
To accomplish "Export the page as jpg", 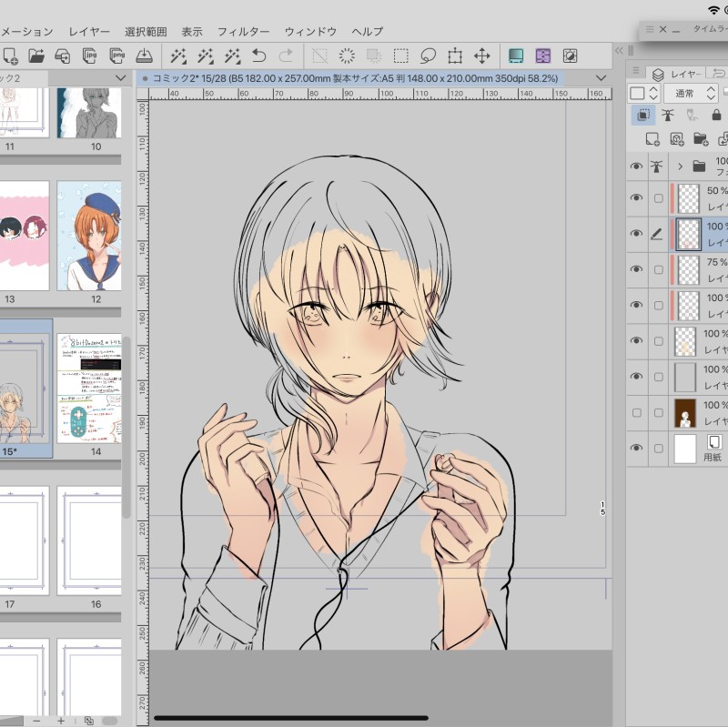I will point(89,56).
